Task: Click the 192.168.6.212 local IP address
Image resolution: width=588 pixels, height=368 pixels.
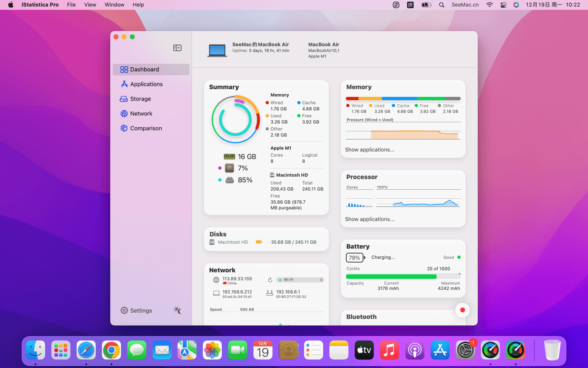Action: (x=237, y=292)
